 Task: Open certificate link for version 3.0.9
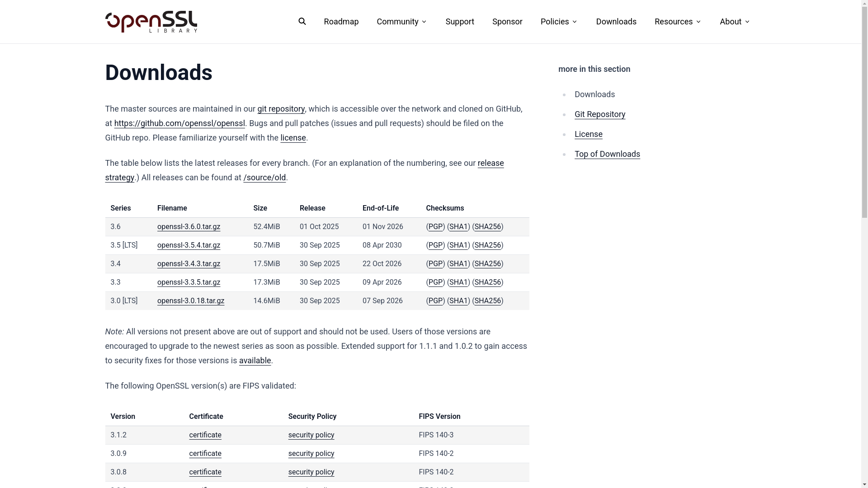click(x=205, y=454)
